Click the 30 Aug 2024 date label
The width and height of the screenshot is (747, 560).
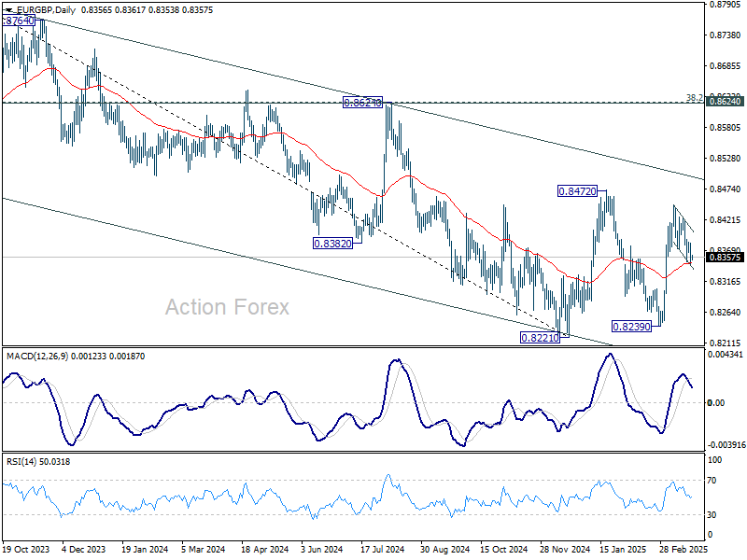coord(445,549)
